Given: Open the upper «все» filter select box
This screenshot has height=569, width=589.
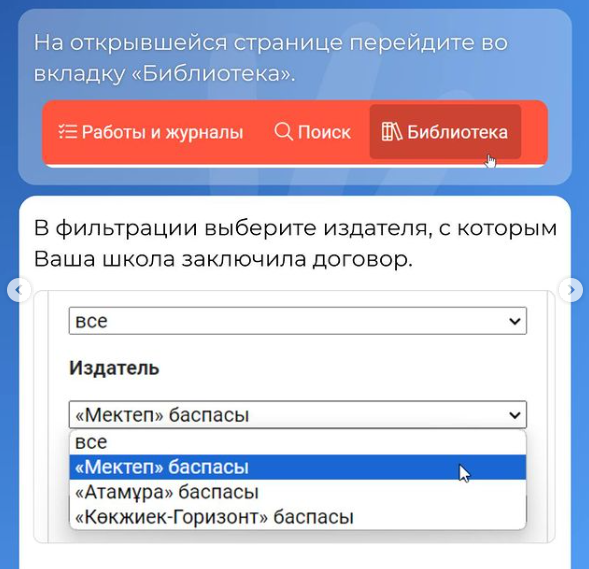Looking at the screenshot, I should tap(298, 321).
